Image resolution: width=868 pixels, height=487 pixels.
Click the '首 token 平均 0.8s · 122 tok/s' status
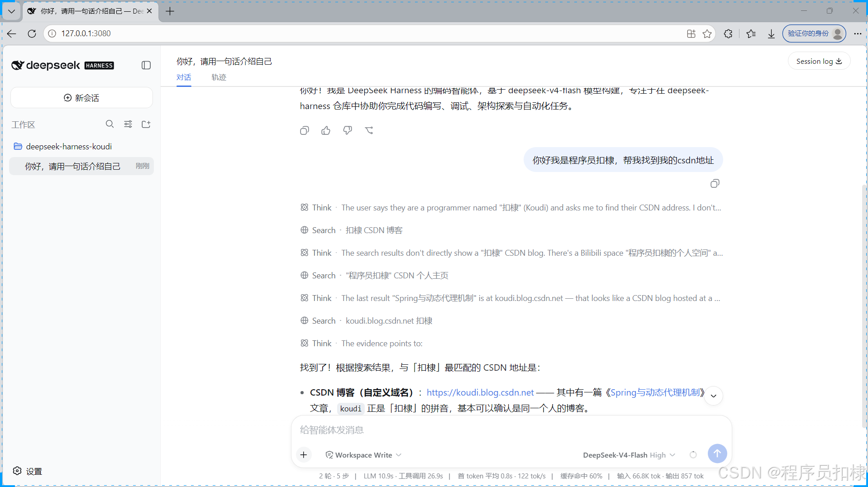pyautogui.click(x=501, y=476)
